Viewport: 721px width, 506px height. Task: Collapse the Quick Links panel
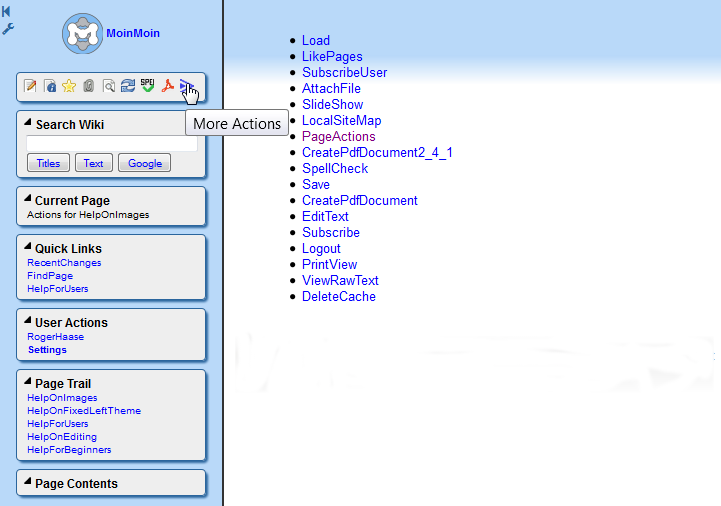point(28,248)
